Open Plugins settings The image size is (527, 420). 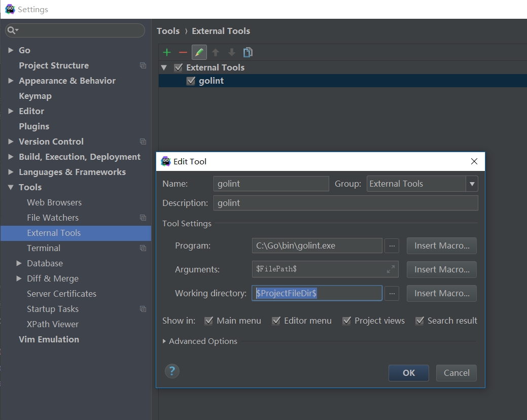coord(34,126)
